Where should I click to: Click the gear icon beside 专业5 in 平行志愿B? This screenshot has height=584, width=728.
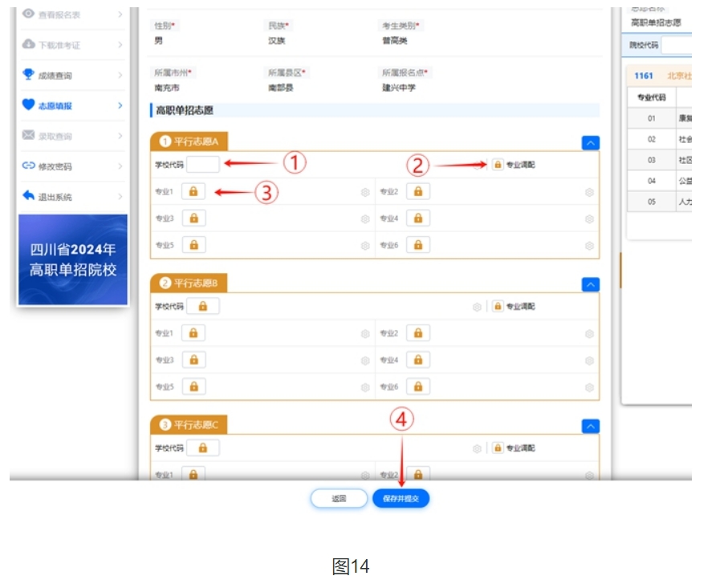tap(365, 387)
